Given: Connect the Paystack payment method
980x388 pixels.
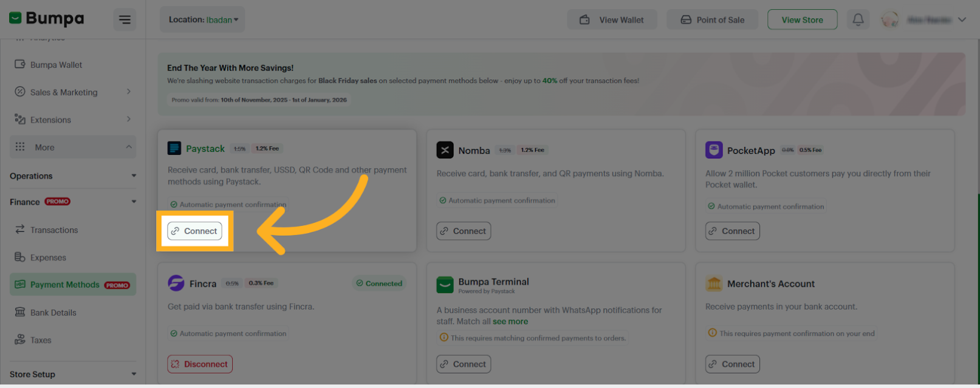Looking at the screenshot, I should tap(194, 231).
